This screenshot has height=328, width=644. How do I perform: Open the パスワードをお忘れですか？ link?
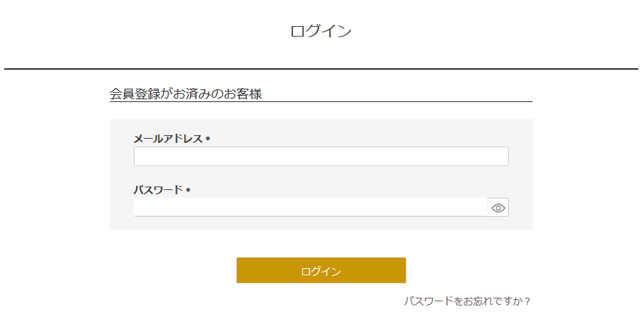466,301
